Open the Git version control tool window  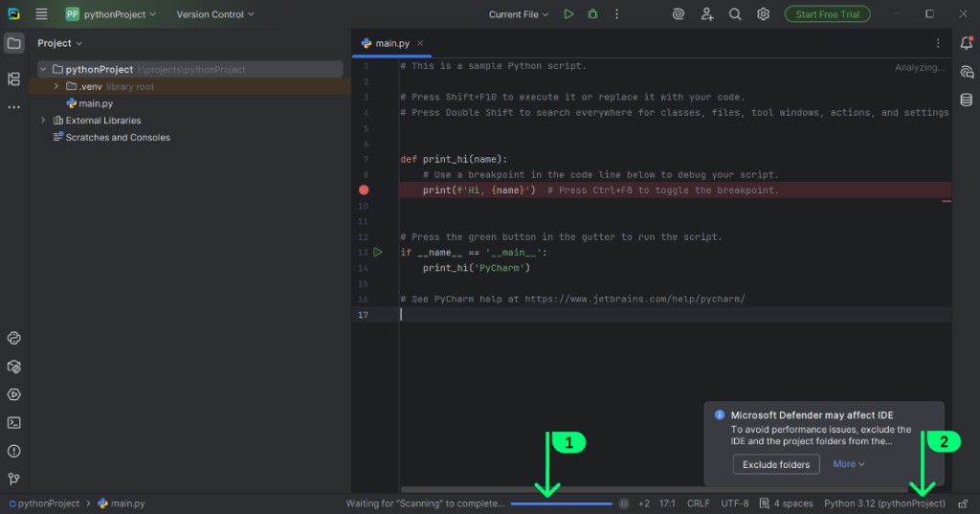13,479
